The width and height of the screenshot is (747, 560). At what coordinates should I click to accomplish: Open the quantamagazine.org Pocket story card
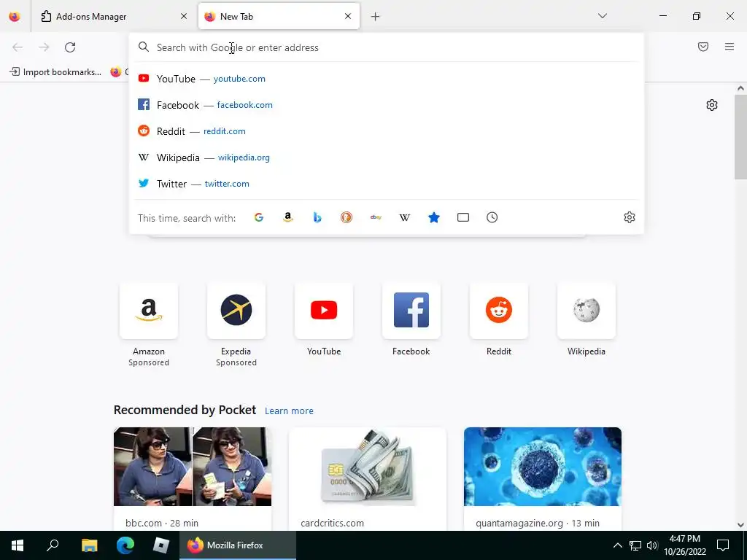(x=543, y=479)
